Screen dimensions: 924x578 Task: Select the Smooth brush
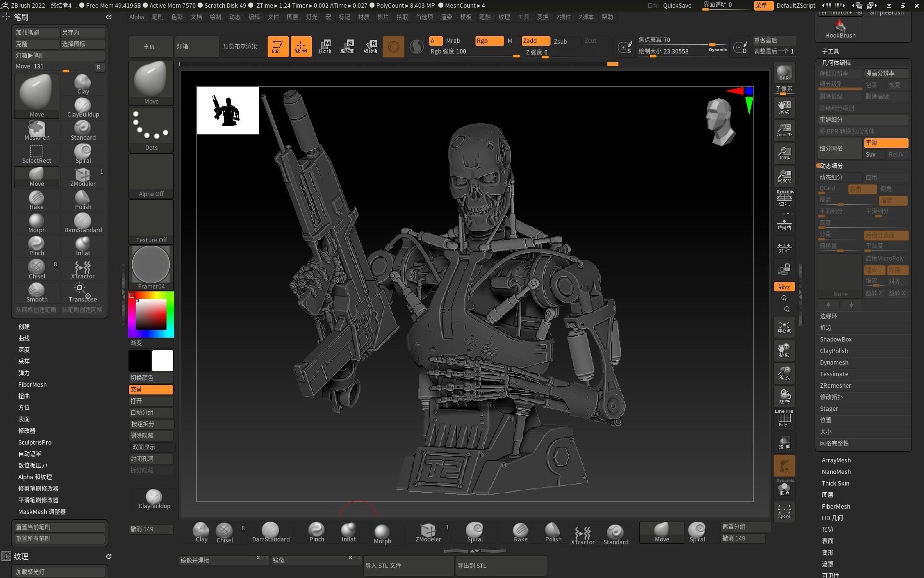[x=37, y=293]
